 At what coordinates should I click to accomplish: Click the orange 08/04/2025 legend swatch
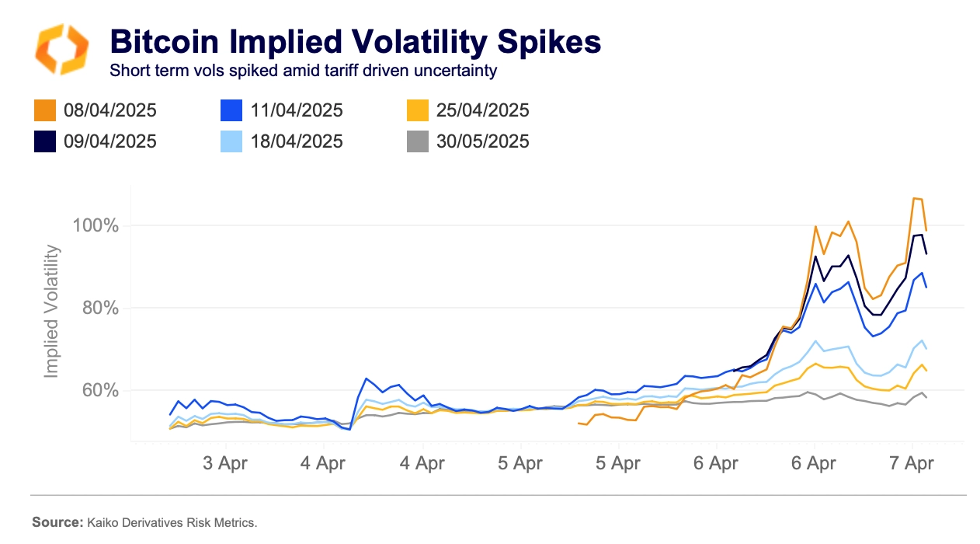(45, 110)
